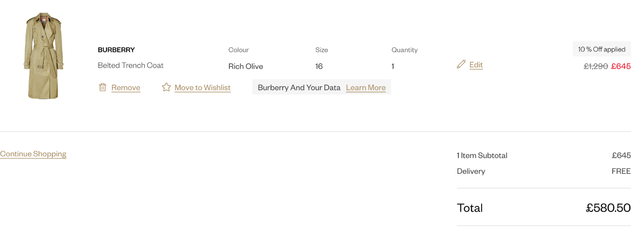Image resolution: width=644 pixels, height=227 pixels.
Task: Click the star wishlist icon
Action: tap(166, 87)
